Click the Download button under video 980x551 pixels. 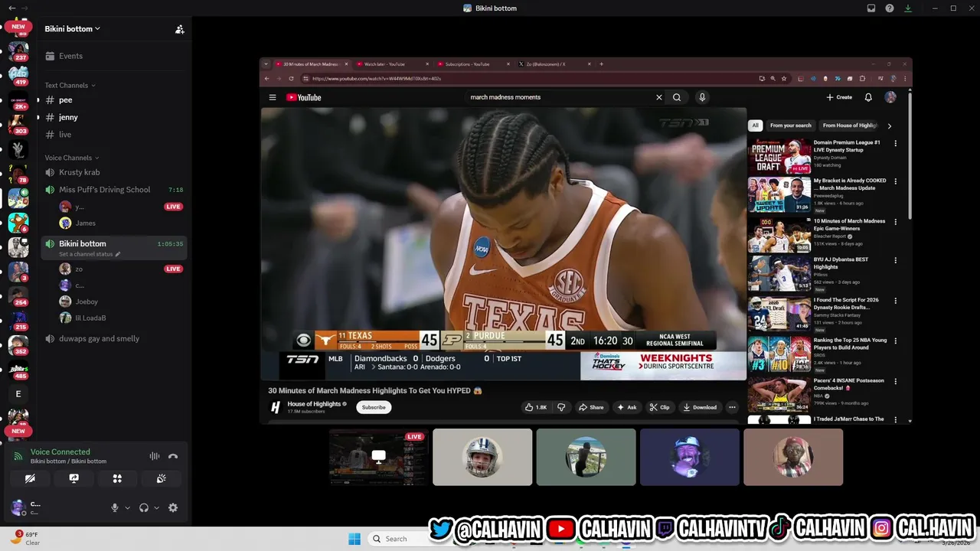pos(699,407)
